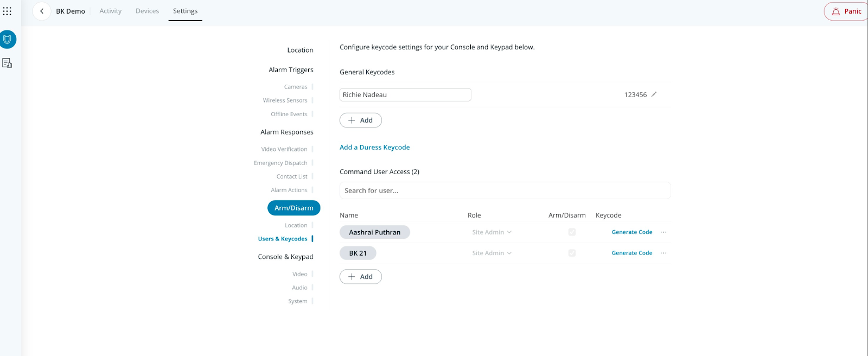Switch to the Activity tab
Image resolution: width=868 pixels, height=356 pixels.
click(x=111, y=11)
